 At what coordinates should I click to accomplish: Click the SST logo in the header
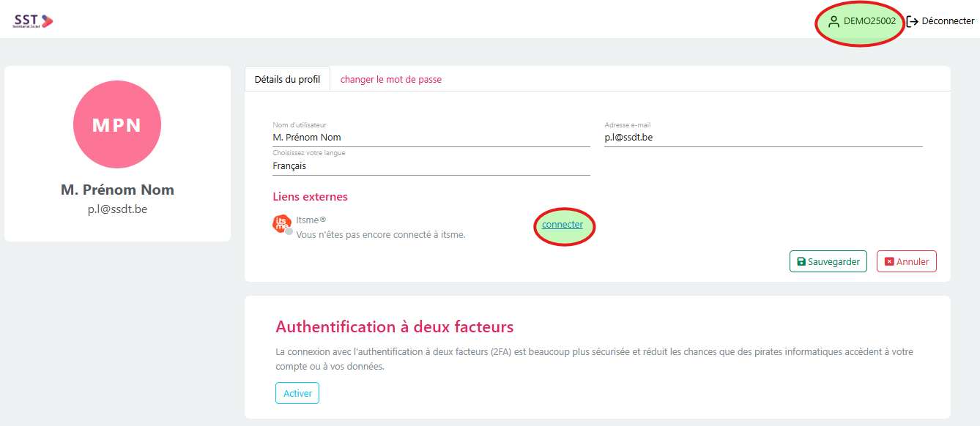pyautogui.click(x=33, y=21)
